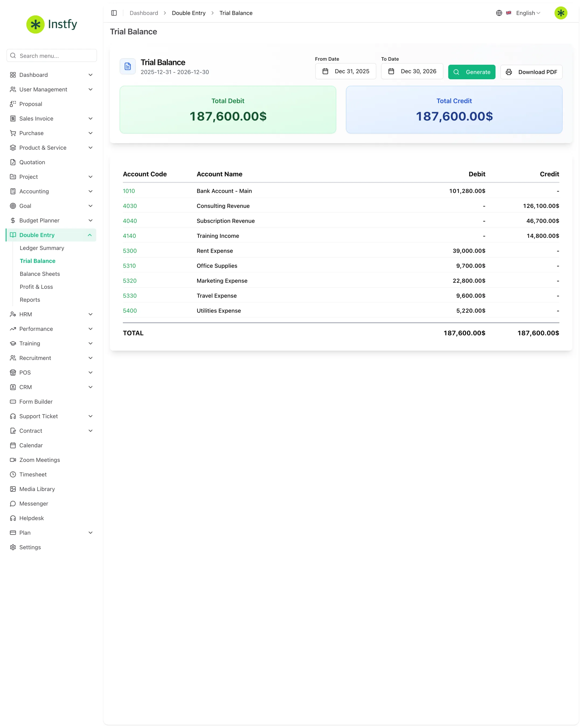This screenshot has height=728, width=582.
Task: Expand the Plan menu chevron
Action: pyautogui.click(x=91, y=533)
